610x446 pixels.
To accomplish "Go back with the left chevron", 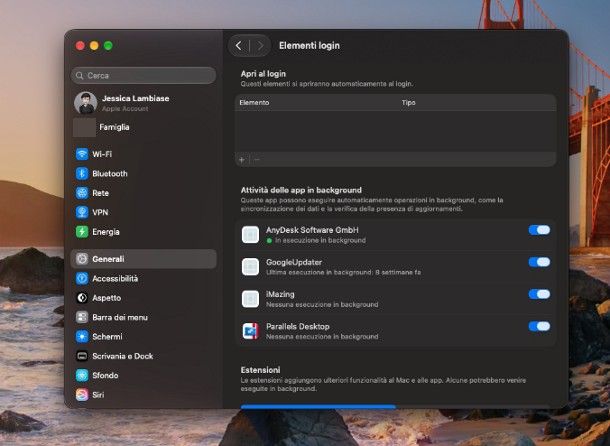I will pyautogui.click(x=238, y=46).
